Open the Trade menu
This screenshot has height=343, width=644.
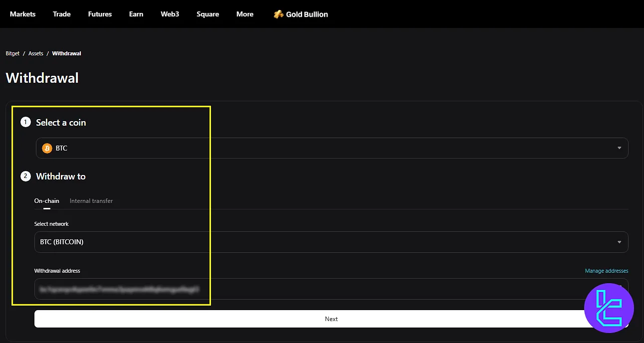pyautogui.click(x=62, y=14)
